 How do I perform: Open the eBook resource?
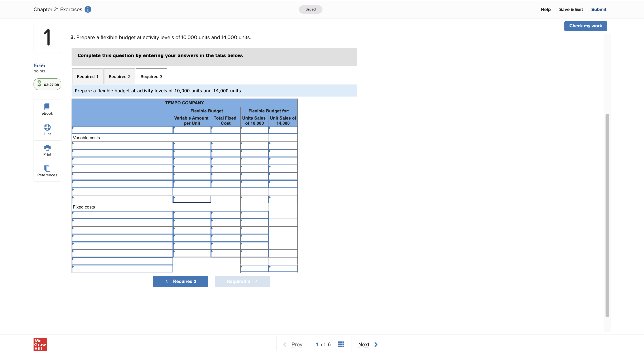tap(47, 109)
